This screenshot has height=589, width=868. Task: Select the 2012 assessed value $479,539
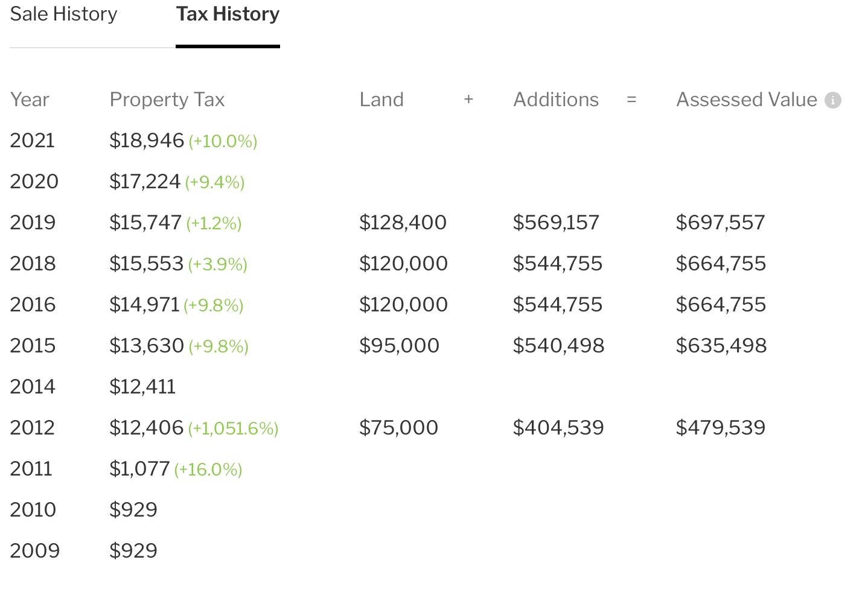pyautogui.click(x=721, y=428)
